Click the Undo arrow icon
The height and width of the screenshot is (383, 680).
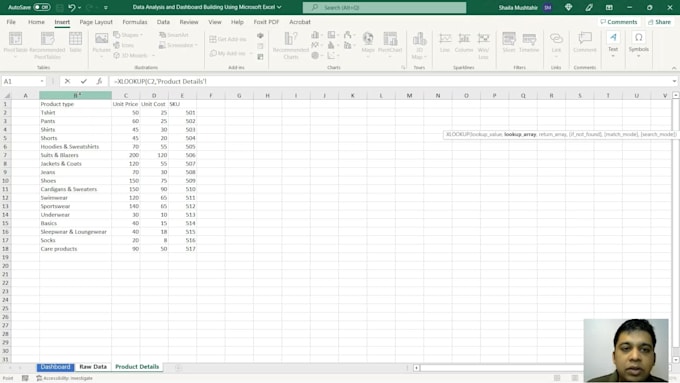[72, 7]
